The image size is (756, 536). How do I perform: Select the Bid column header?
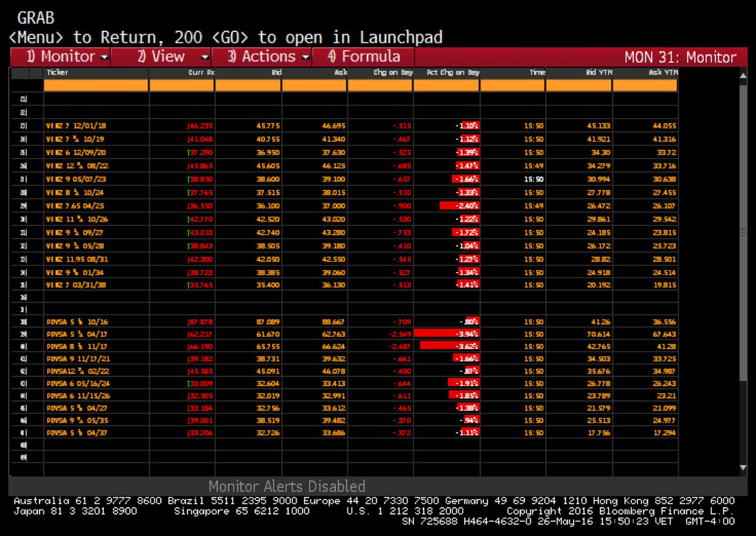click(x=277, y=72)
